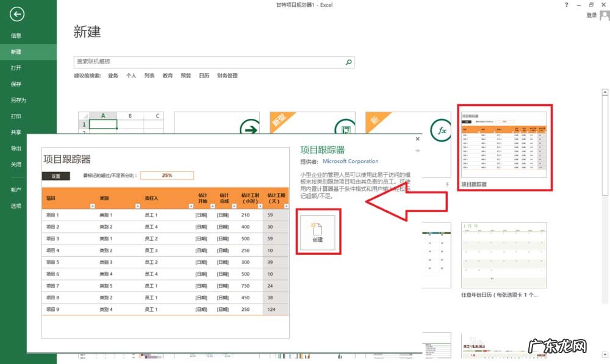610x364 pixels.
Task: Click the 设置 button in the template preview
Action: pyautogui.click(x=56, y=176)
